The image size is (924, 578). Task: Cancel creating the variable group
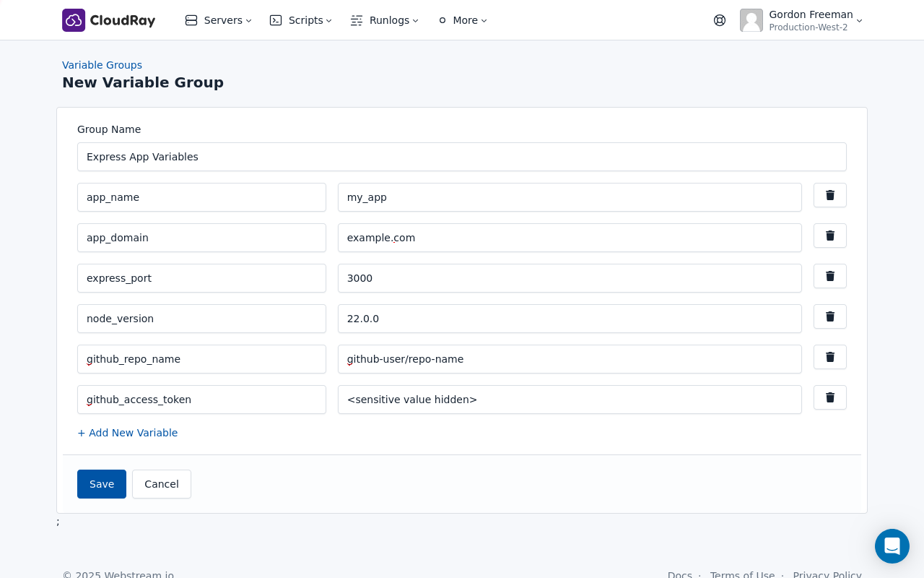[x=161, y=484]
